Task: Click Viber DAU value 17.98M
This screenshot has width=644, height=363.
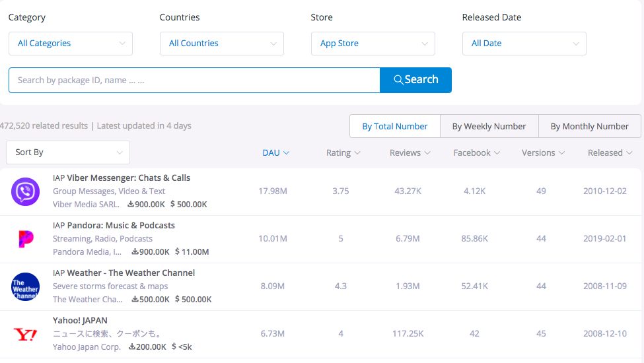Action: [273, 191]
